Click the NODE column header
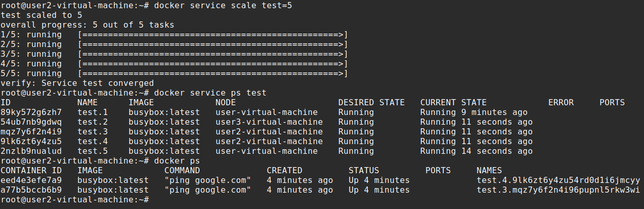 [225, 103]
